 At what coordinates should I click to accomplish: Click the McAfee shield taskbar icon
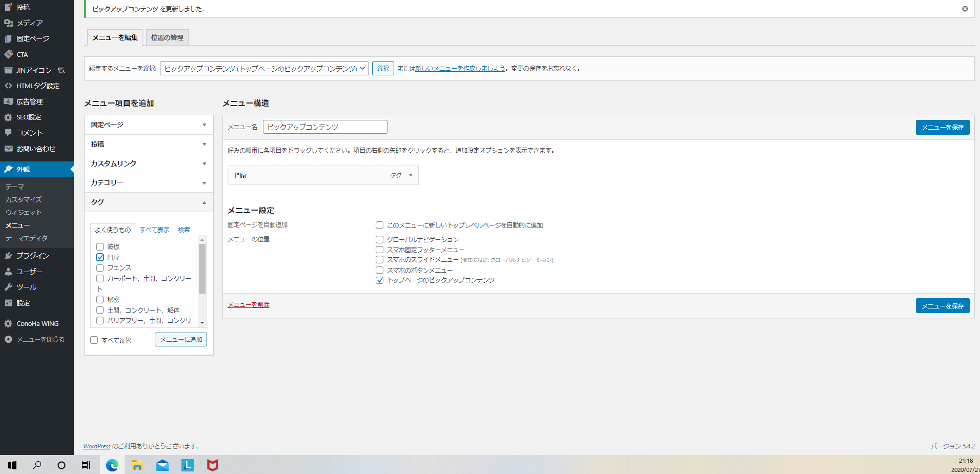click(212, 465)
